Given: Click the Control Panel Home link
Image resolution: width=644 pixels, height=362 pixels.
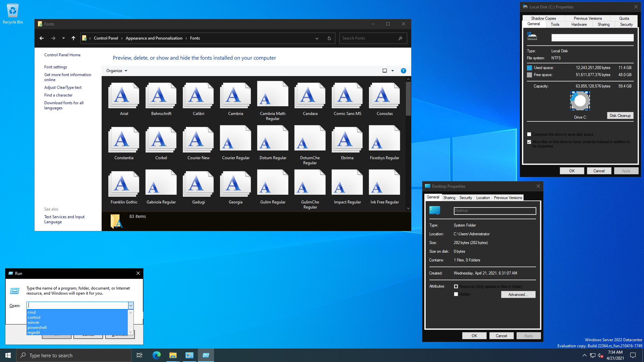Looking at the screenshot, I should pyautogui.click(x=62, y=55).
